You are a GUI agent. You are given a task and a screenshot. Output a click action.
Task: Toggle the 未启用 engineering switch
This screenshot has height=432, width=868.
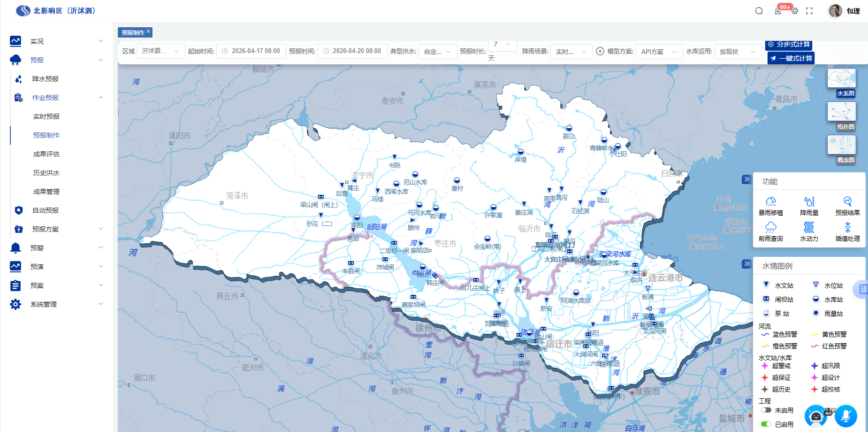click(x=766, y=410)
